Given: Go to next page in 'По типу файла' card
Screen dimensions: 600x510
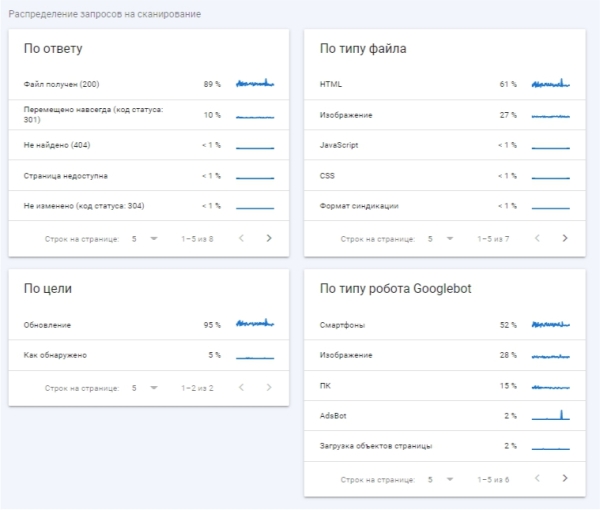Looking at the screenshot, I should click(565, 239).
